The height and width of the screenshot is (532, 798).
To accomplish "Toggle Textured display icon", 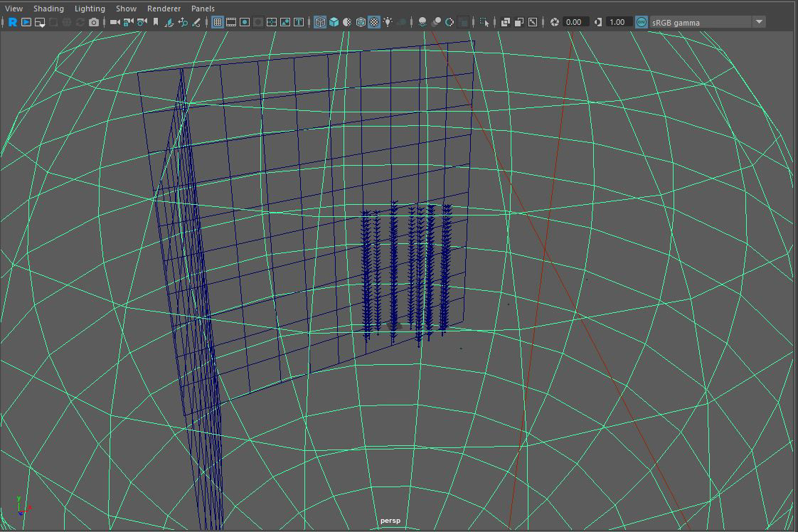I will tap(374, 22).
